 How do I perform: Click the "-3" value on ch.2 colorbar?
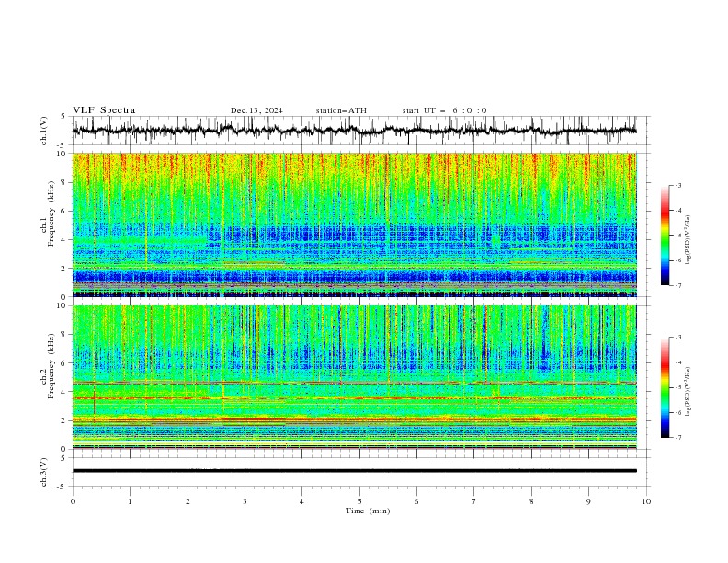point(678,338)
